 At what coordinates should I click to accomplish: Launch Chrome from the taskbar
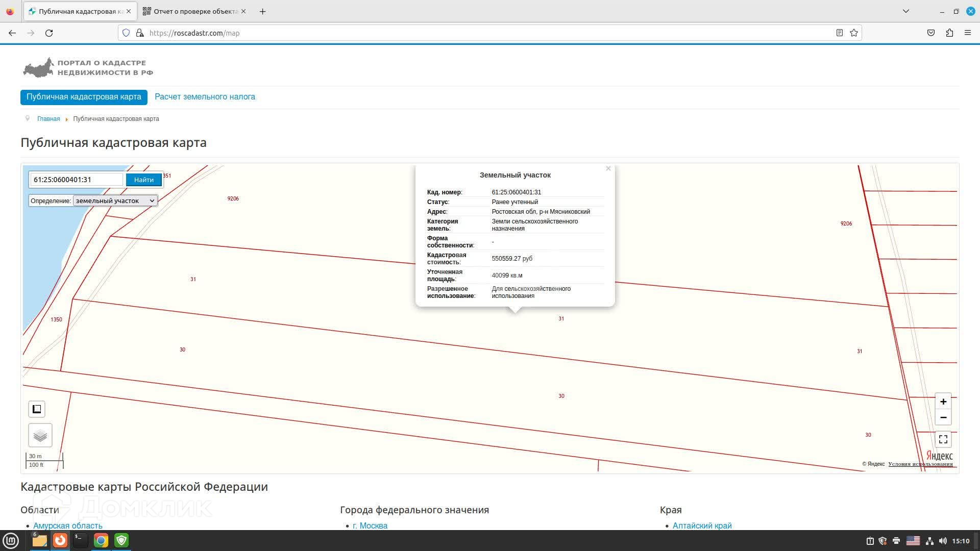(x=101, y=540)
